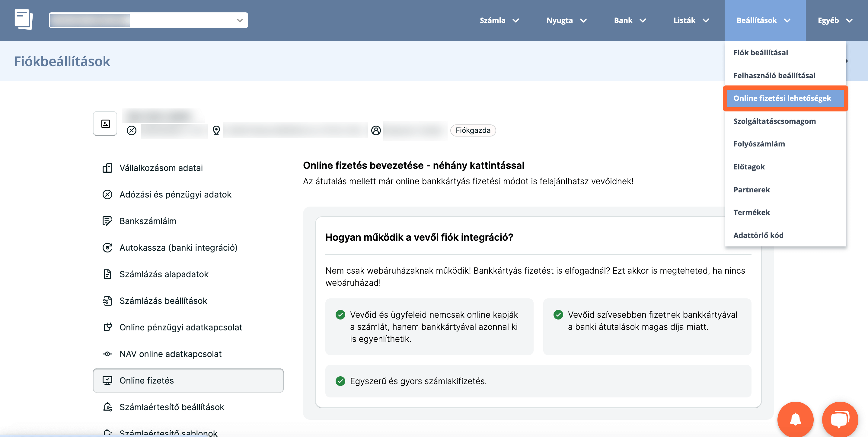Choose Szolgáltatáscsomagom from the dropdown

coord(774,121)
